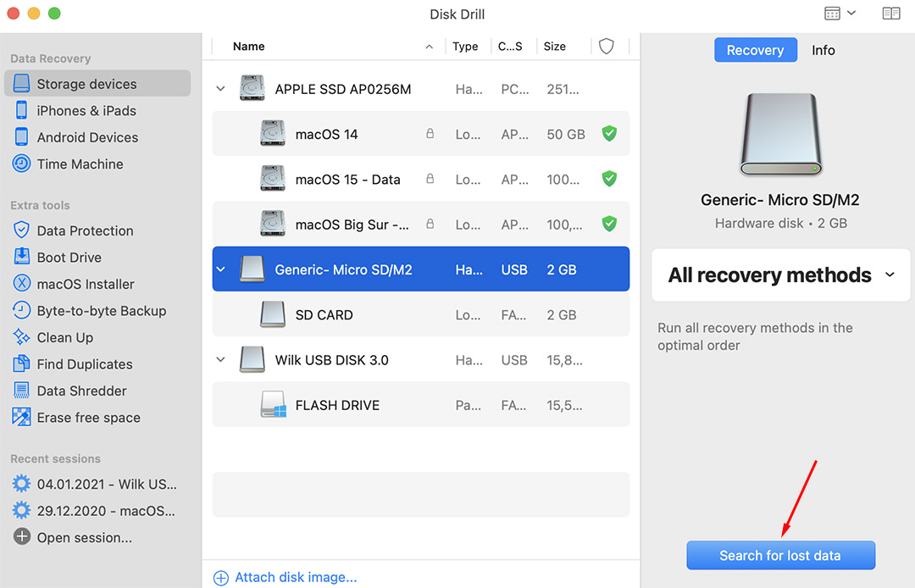Select the Wilk USB DISK 3.0 row
This screenshot has height=588, width=915.
pyautogui.click(x=421, y=359)
